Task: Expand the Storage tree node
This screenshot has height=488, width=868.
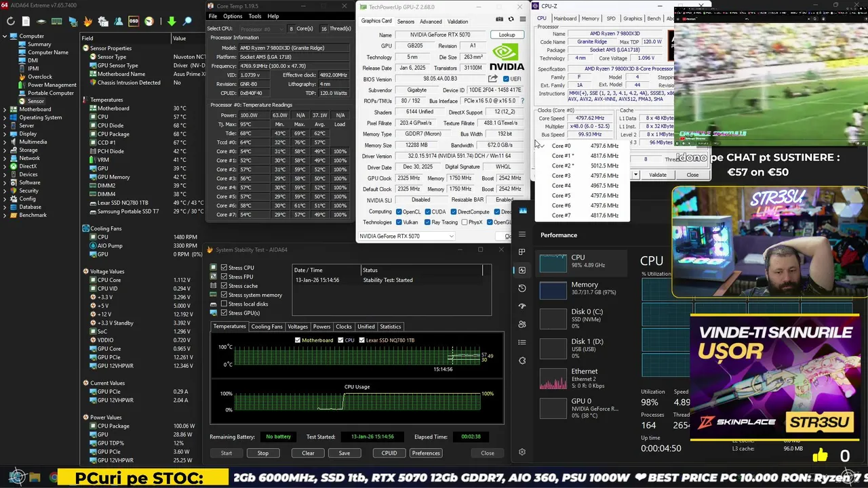Action: (x=5, y=150)
